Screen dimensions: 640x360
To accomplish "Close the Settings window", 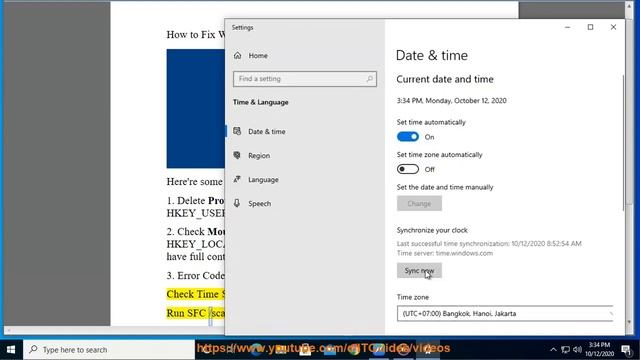I will click(613, 27).
